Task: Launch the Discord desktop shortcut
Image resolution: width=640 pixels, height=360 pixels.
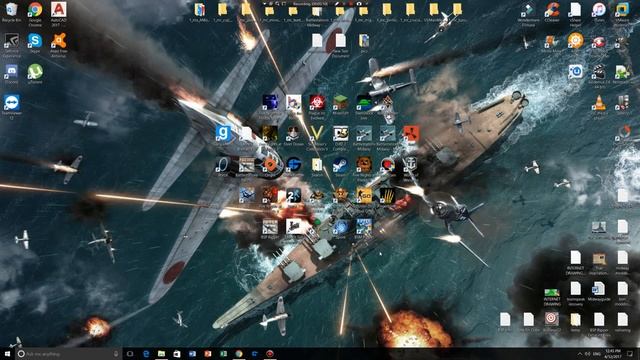Action: (x=11, y=74)
